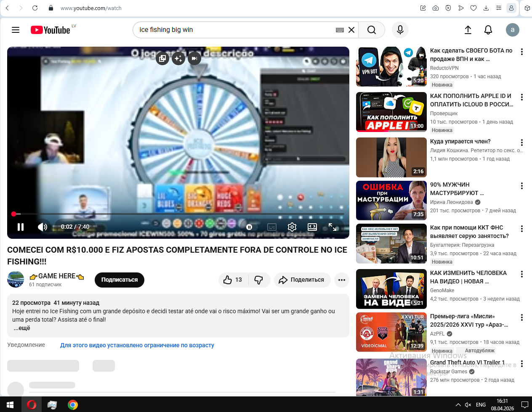Click the magnifier search button
The image size is (532, 412).
tap(372, 30)
